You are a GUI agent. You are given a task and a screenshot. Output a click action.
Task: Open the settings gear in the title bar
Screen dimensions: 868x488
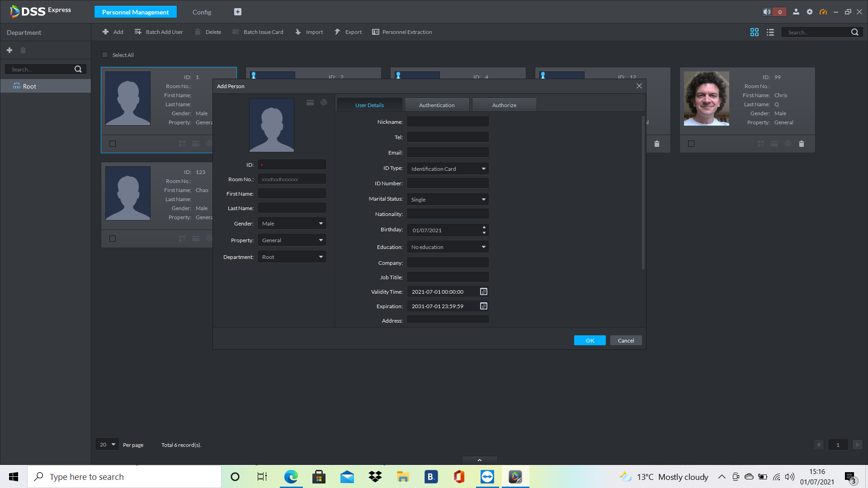810,12
